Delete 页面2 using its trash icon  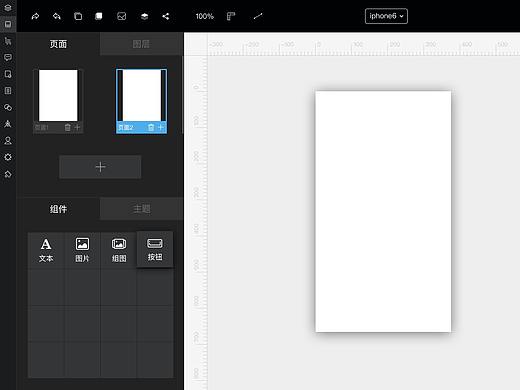point(151,127)
